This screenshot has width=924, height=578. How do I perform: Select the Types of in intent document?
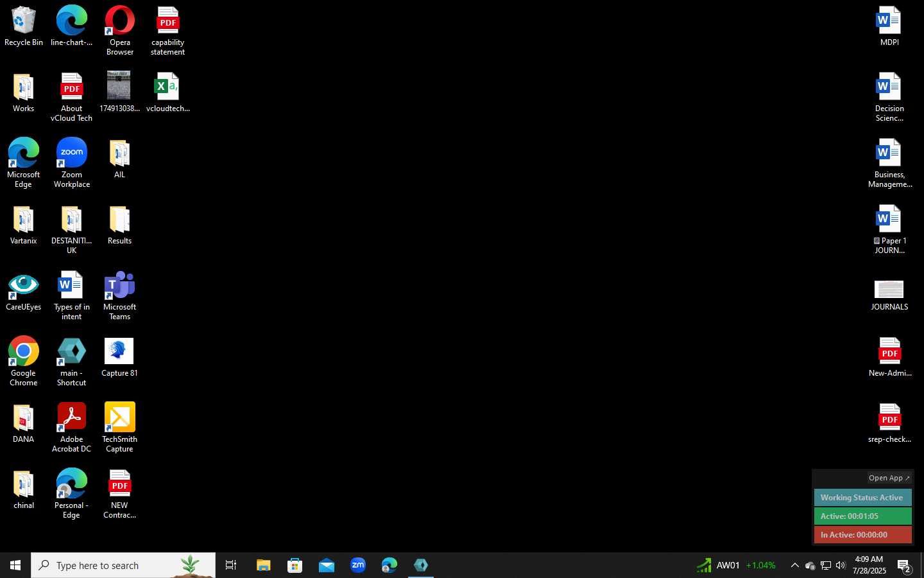point(72,296)
